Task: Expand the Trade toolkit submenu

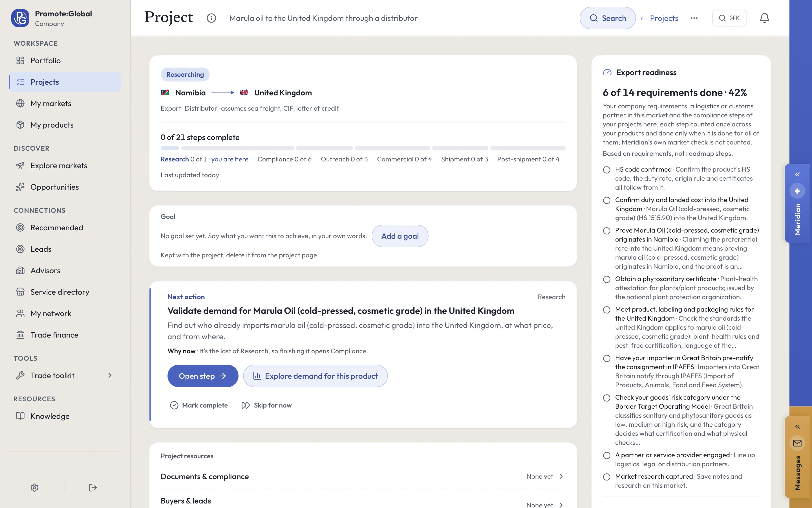Action: 110,375
